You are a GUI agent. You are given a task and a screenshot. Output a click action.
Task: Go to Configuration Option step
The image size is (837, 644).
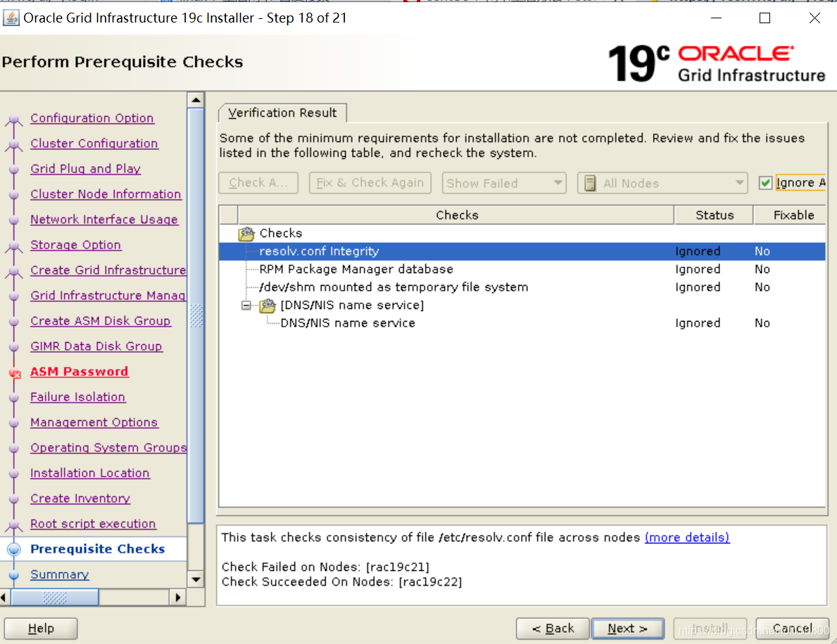(x=92, y=118)
